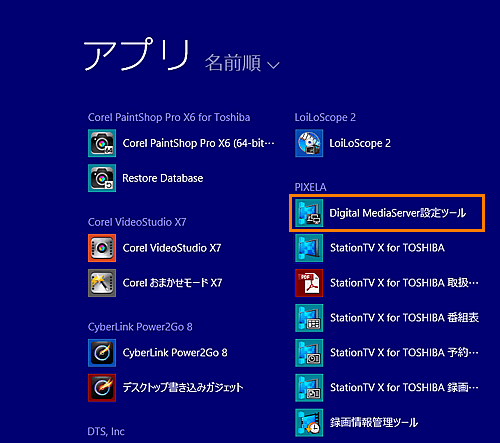This screenshot has width=500, height=443.
Task: Click the StationTV X for TOSHIBA 録画 label
Action: tap(404, 387)
